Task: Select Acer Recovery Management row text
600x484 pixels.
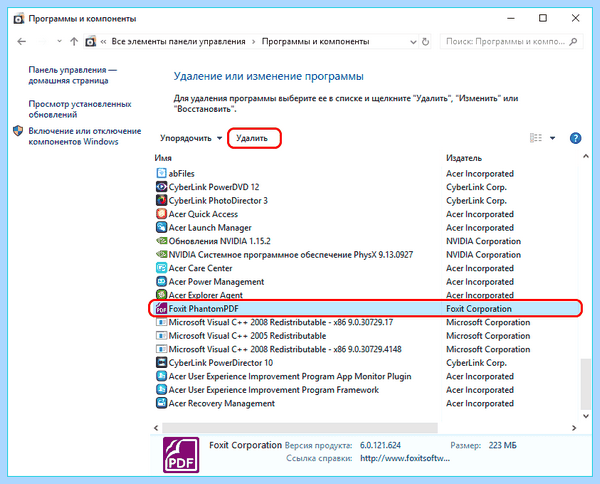Action: tap(222, 403)
